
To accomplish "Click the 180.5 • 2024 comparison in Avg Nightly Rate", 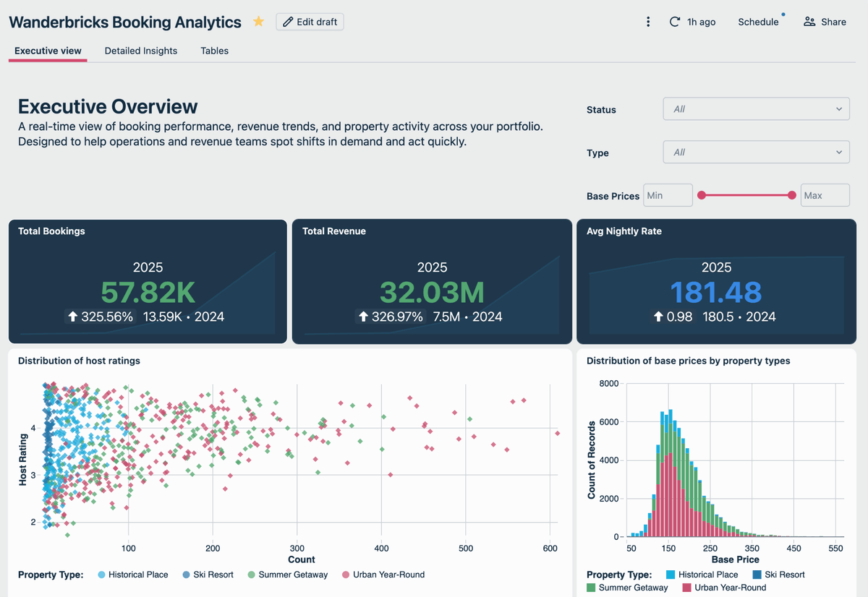I will click(738, 317).
